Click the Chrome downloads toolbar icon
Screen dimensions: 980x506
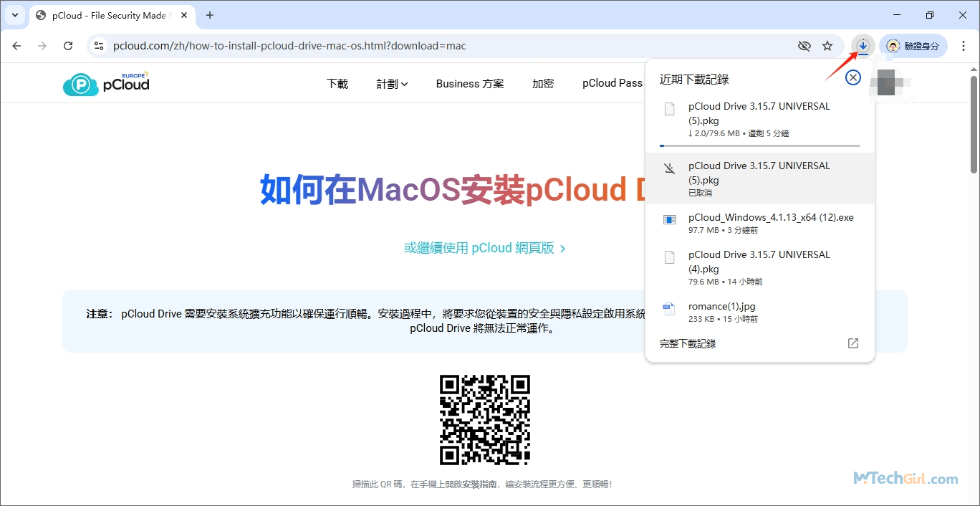863,46
